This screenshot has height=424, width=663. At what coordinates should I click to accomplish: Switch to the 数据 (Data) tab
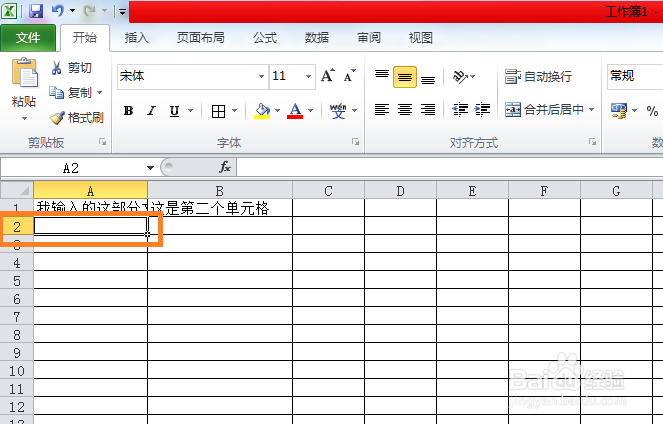click(317, 38)
